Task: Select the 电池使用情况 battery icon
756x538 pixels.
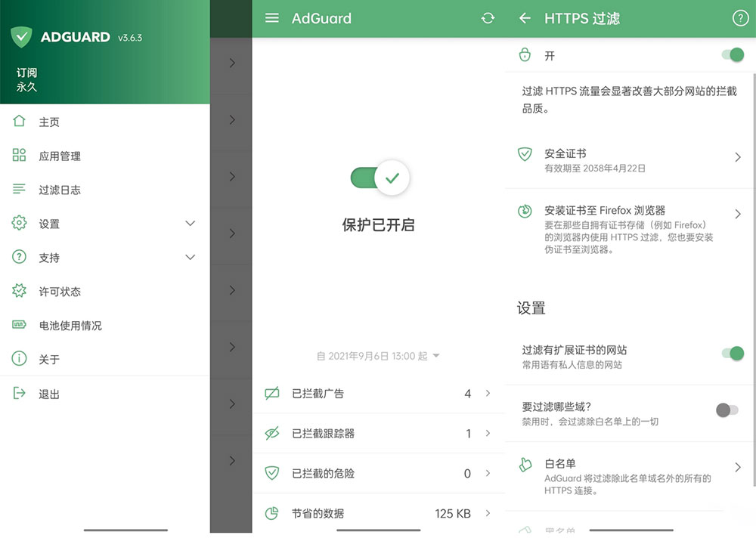Action: [x=18, y=325]
